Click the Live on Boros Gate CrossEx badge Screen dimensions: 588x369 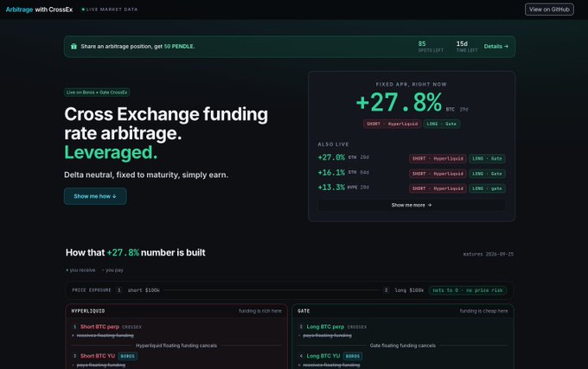tap(97, 92)
